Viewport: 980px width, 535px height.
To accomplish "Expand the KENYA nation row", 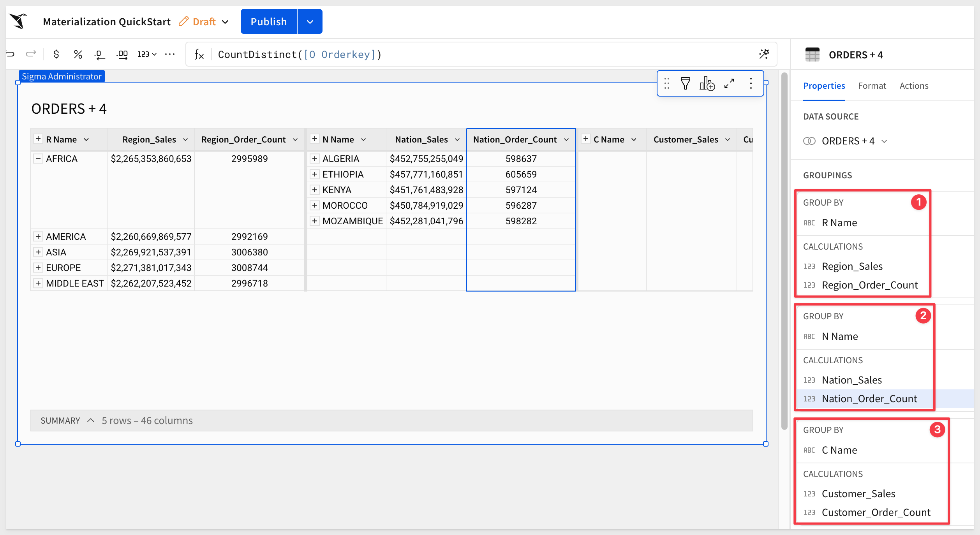I will (x=315, y=190).
